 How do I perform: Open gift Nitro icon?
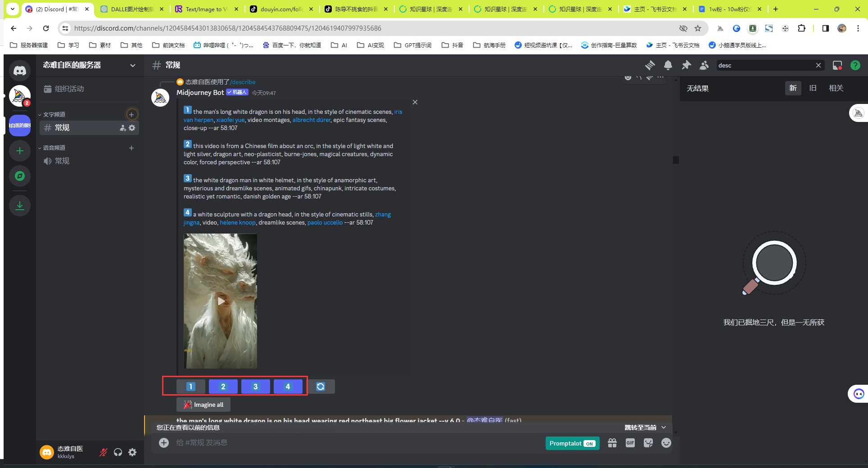[612, 443]
